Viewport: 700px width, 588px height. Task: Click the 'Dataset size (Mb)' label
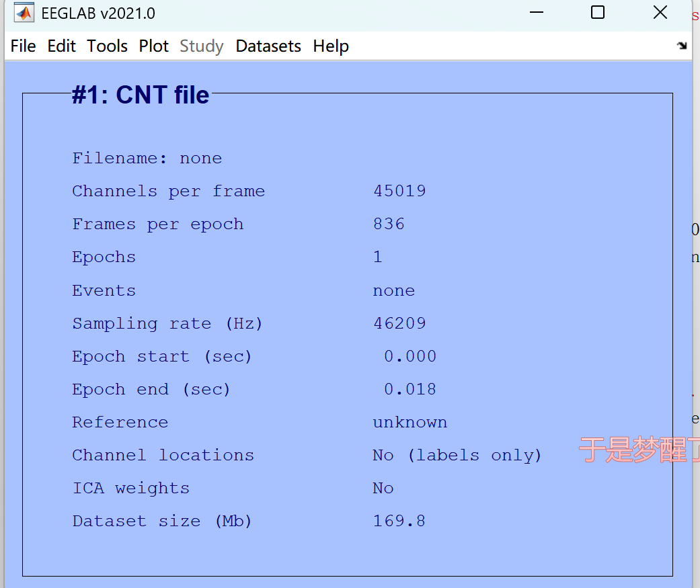162,521
